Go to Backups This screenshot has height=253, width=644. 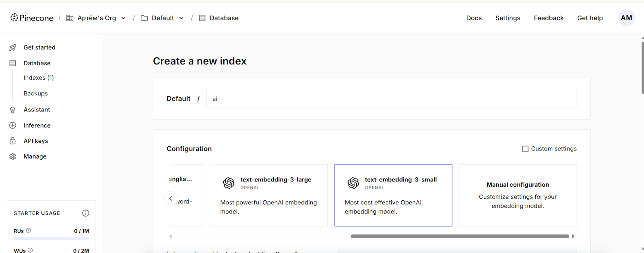[36, 93]
